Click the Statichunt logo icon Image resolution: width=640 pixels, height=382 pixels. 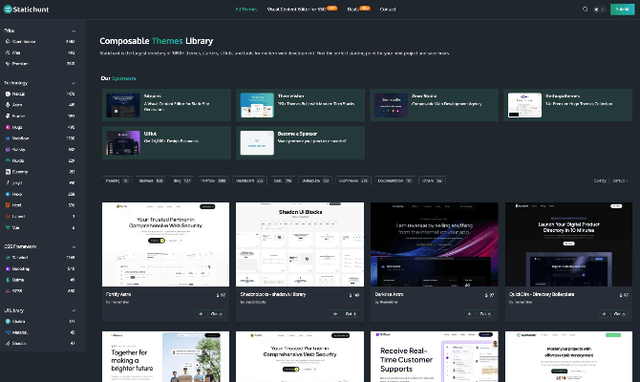(7, 9)
